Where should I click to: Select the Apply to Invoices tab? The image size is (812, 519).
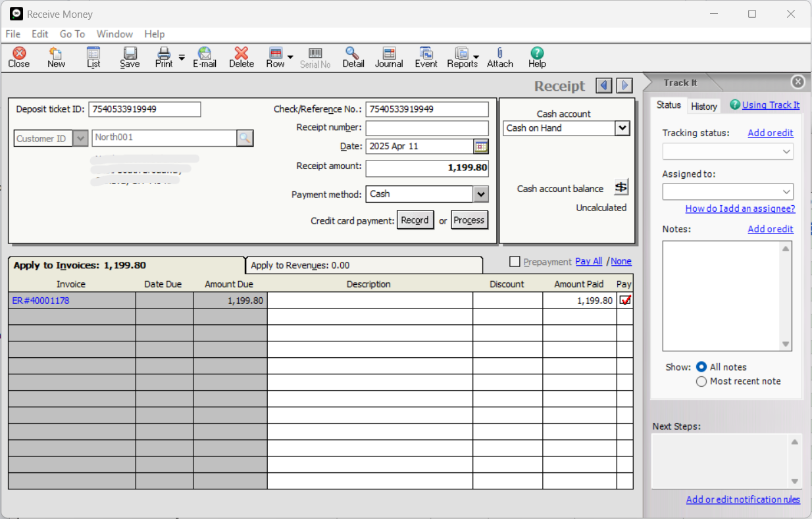click(126, 265)
